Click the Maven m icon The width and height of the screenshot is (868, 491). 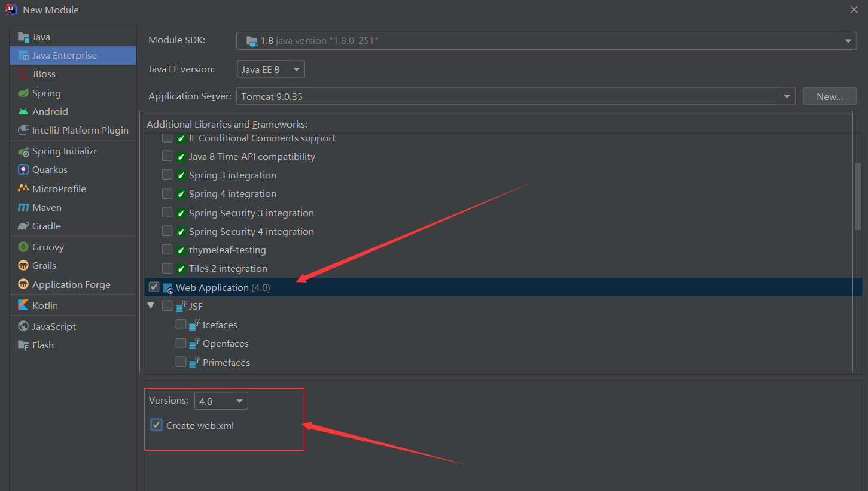click(x=23, y=208)
